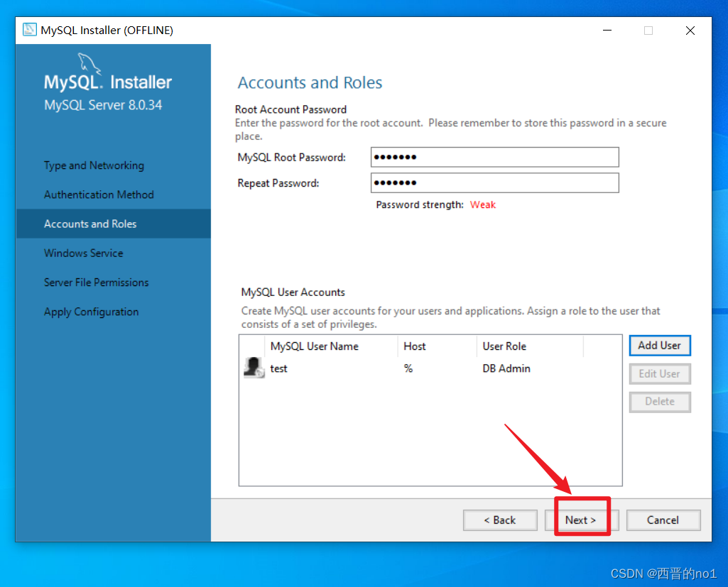Click the 'Weak' password strength label
Screen dimensions: 728x587
click(483, 204)
